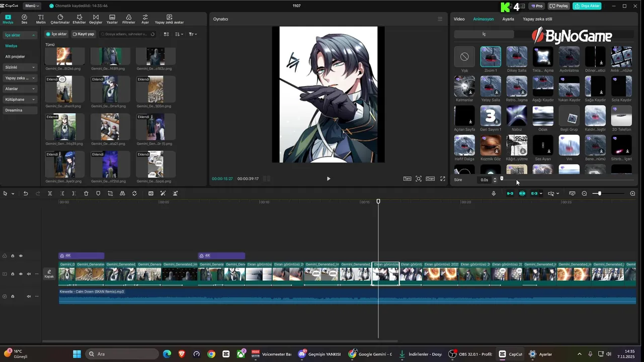Open the Yazılar captions panel

pyautogui.click(x=112, y=19)
